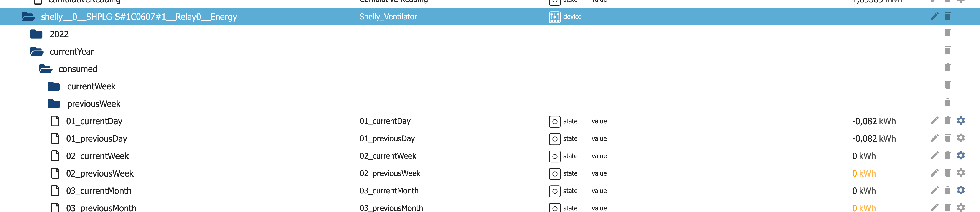The height and width of the screenshot is (212, 980).
Task: Delete the 2022 folder
Action: tap(948, 33)
